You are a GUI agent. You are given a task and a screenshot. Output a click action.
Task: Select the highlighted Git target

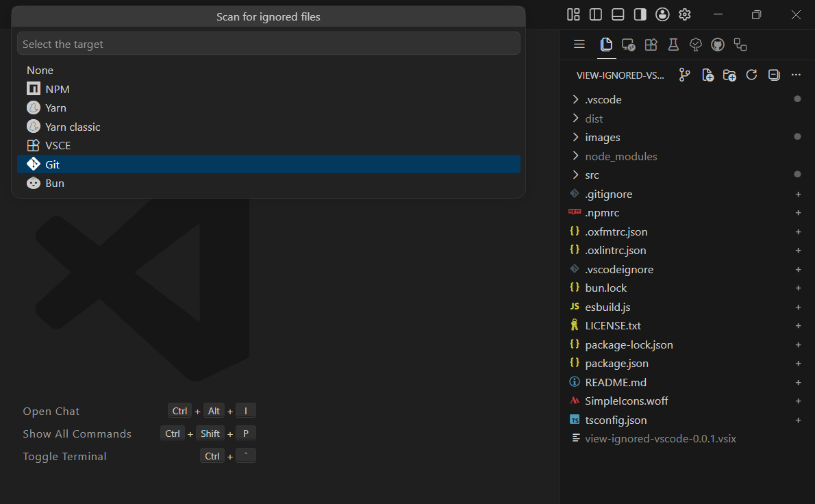click(x=268, y=164)
